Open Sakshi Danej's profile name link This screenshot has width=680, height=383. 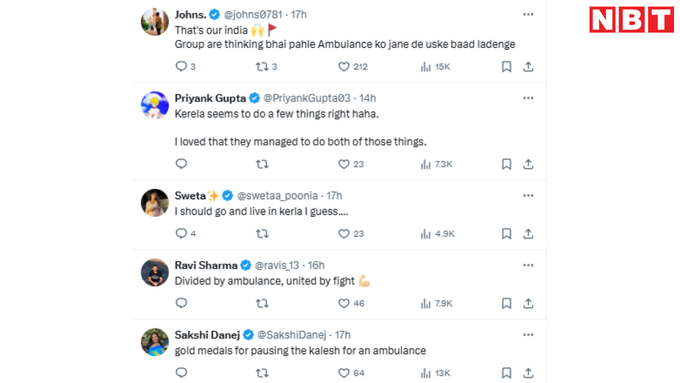(207, 335)
